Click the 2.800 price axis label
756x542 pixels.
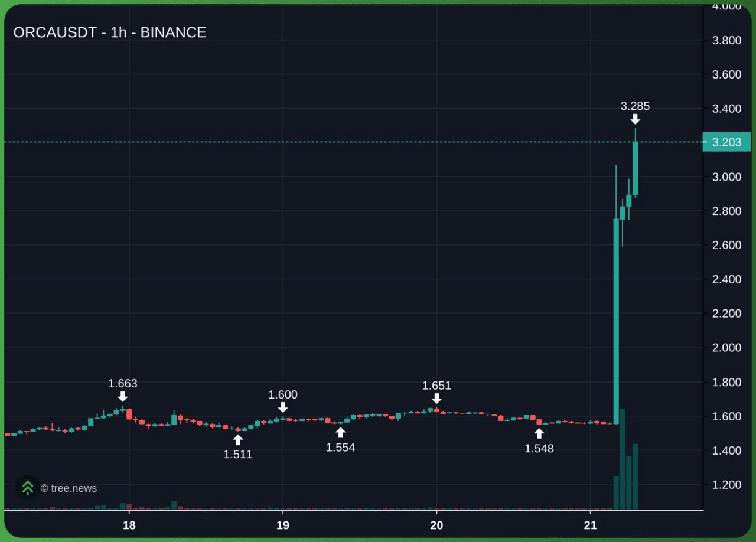[726, 211]
